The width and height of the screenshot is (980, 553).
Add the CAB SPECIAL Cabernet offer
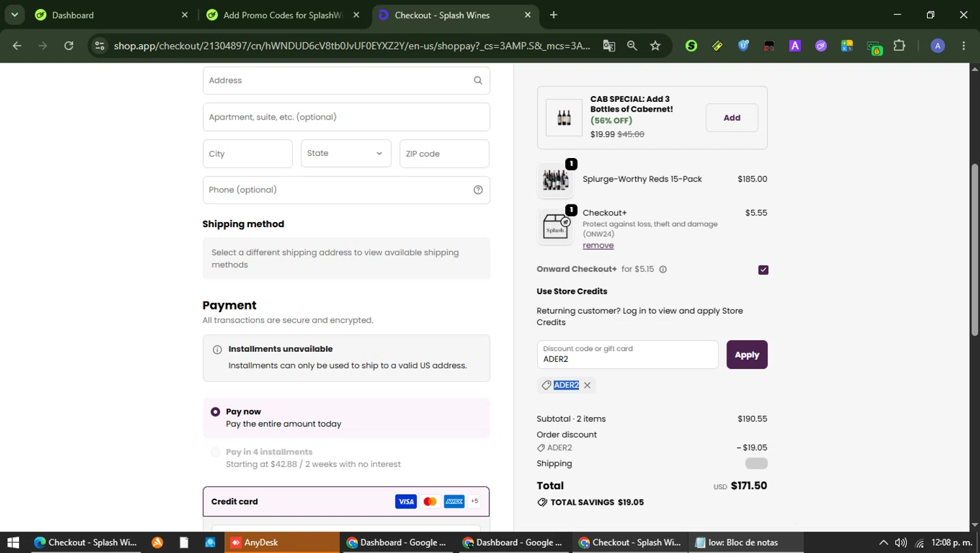click(732, 118)
